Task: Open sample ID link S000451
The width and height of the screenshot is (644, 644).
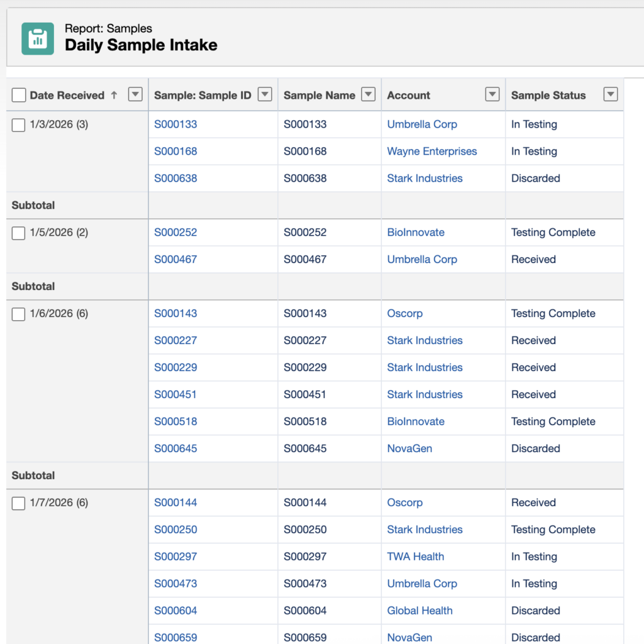Action: [x=175, y=394]
